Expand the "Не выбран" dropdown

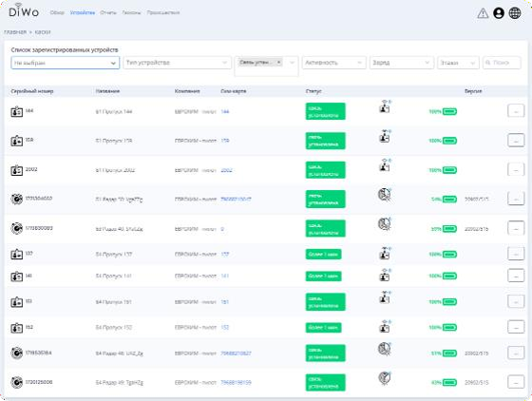pyautogui.click(x=66, y=63)
